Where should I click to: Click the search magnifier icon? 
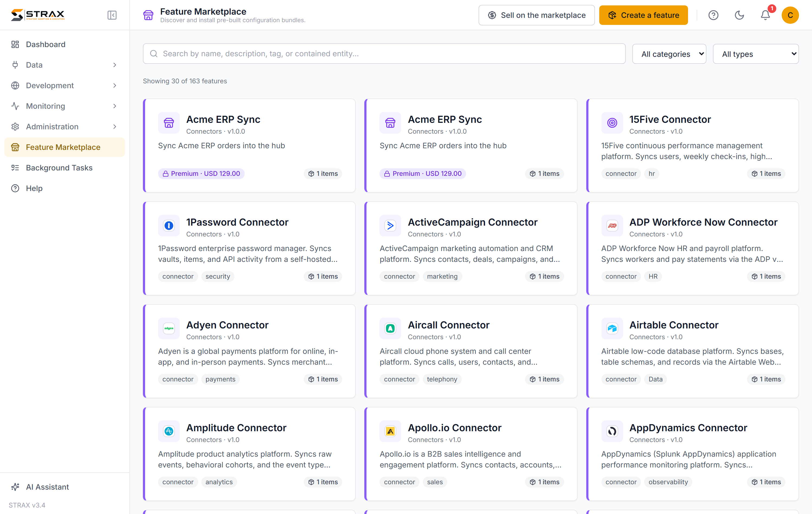154,54
